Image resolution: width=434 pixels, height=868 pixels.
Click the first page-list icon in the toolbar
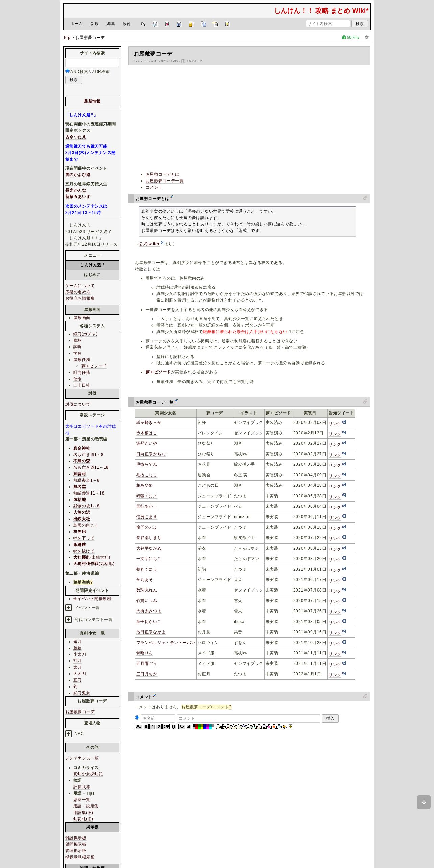(x=143, y=24)
